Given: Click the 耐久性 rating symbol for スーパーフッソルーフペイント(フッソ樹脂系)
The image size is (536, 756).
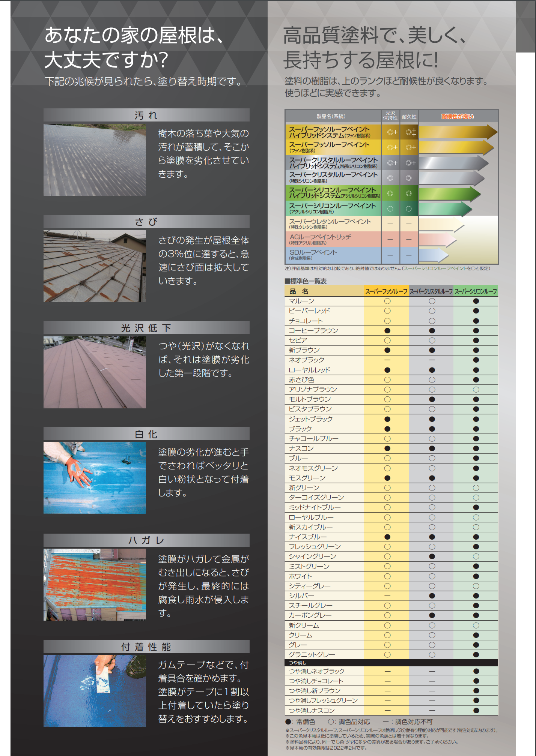Looking at the screenshot, I should (410, 147).
